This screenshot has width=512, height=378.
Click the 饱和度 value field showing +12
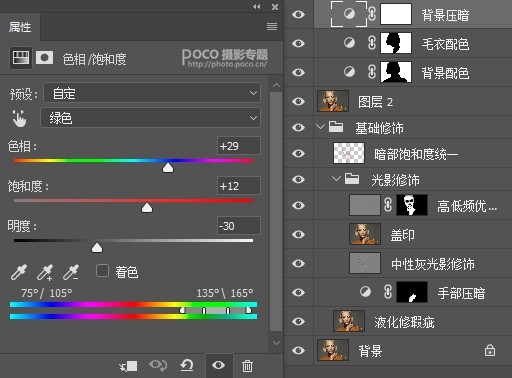pos(238,186)
